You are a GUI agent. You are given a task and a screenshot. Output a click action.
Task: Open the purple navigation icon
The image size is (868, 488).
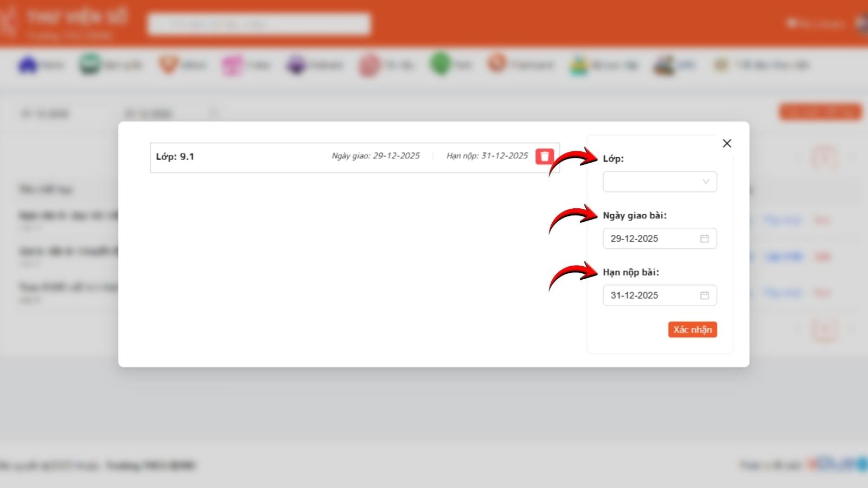[x=296, y=65]
